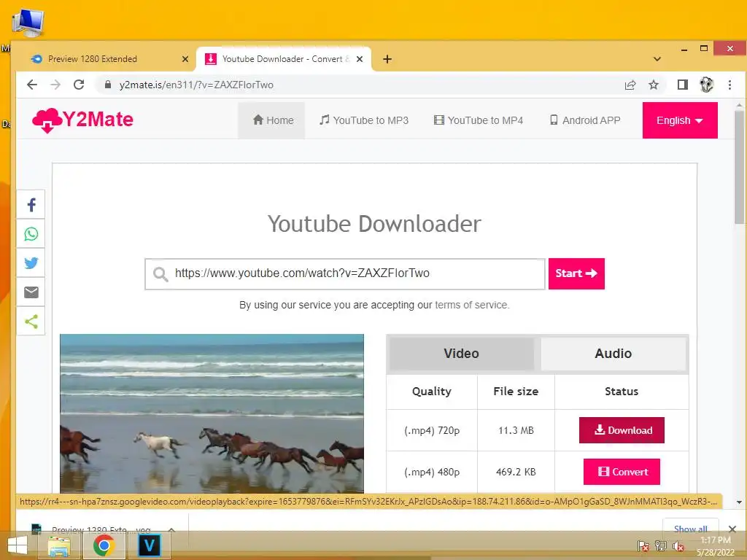Screen dimensions: 747x560
Task: Click the horses video thumbnail
Action: [x=212, y=413]
